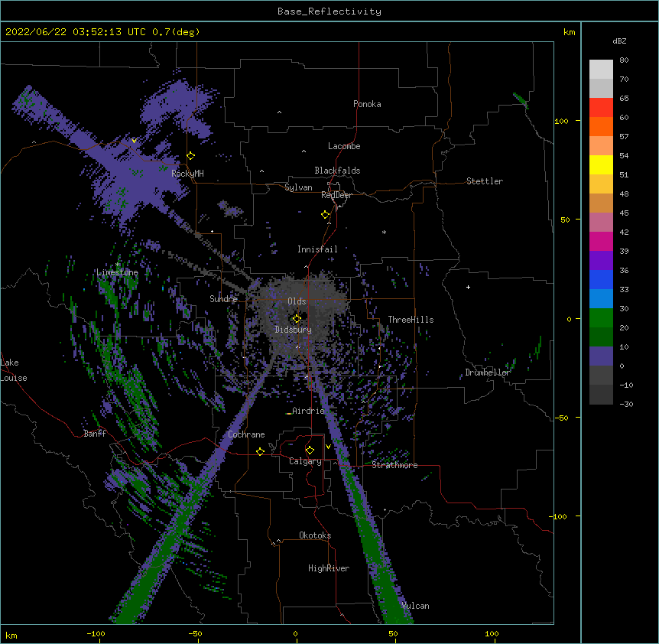Click the Innisfail city label
Screen dimensions: 659x644
317,249
